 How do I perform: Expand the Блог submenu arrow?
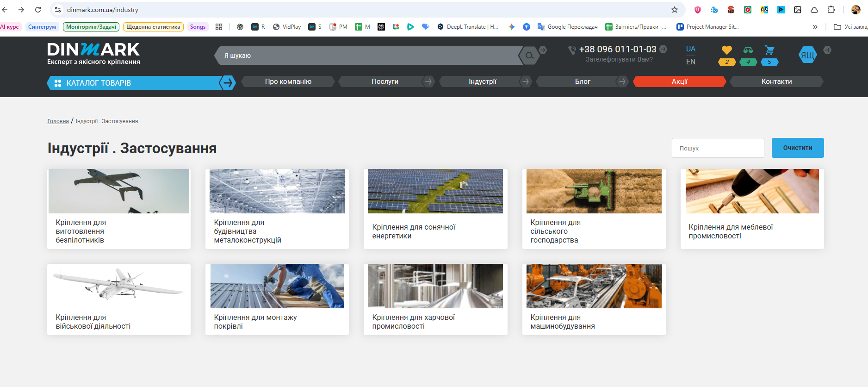622,81
